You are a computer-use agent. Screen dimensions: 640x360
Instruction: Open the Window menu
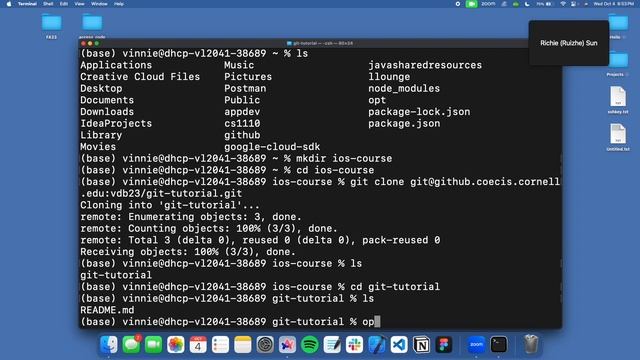(99, 4)
